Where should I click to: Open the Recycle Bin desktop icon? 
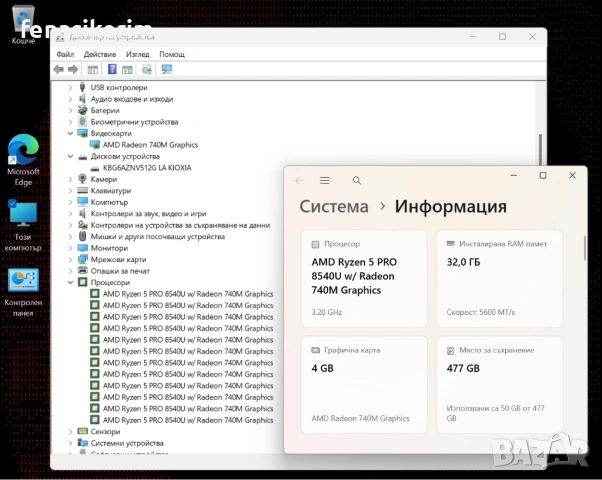(x=23, y=24)
